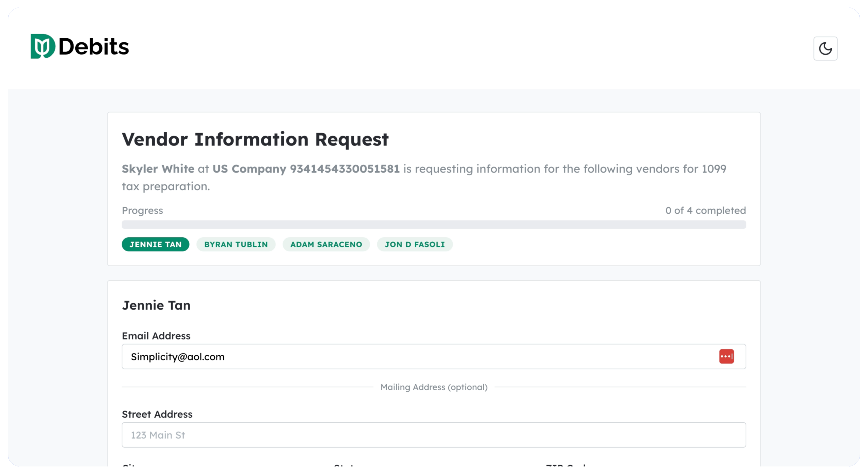Select the Jennie Tan vendor tab

point(155,244)
